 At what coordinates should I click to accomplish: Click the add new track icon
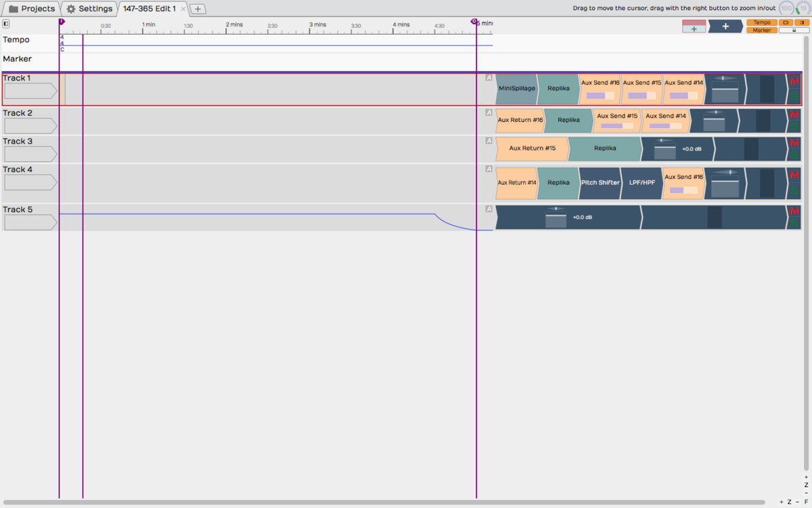click(x=694, y=26)
